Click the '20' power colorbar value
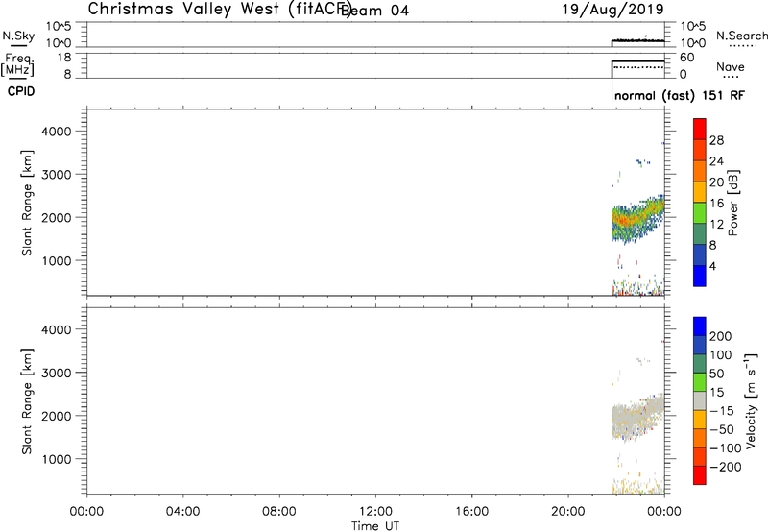The width and height of the screenshot is (768, 532). coord(716,182)
